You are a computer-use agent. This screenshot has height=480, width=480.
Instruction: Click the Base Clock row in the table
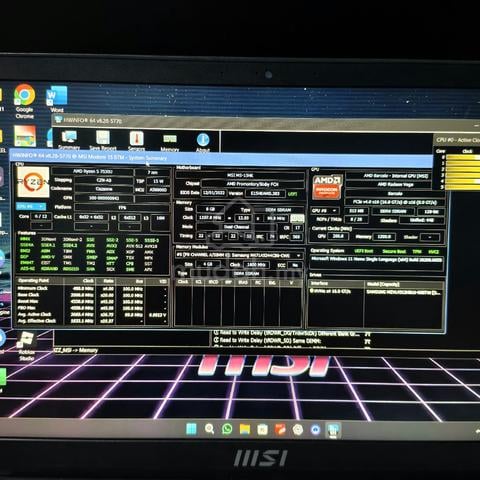(x=91, y=295)
